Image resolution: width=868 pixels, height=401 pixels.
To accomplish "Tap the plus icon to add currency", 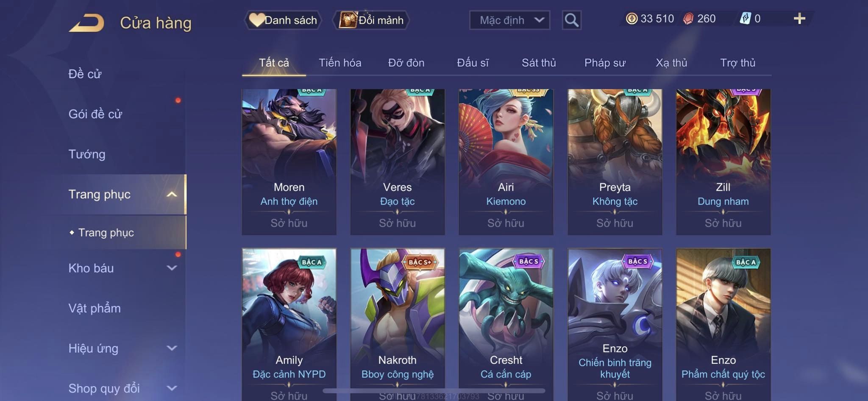I will click(x=799, y=18).
